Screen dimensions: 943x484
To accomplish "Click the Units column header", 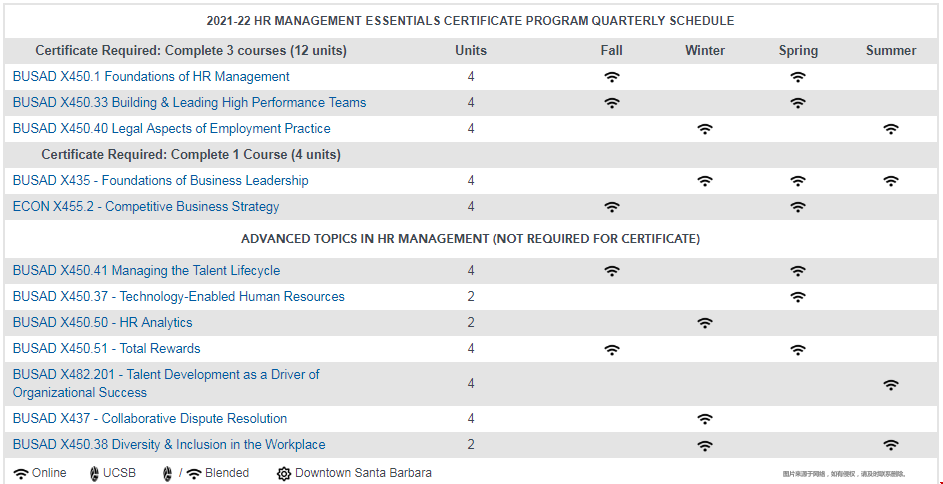I will click(x=471, y=51).
